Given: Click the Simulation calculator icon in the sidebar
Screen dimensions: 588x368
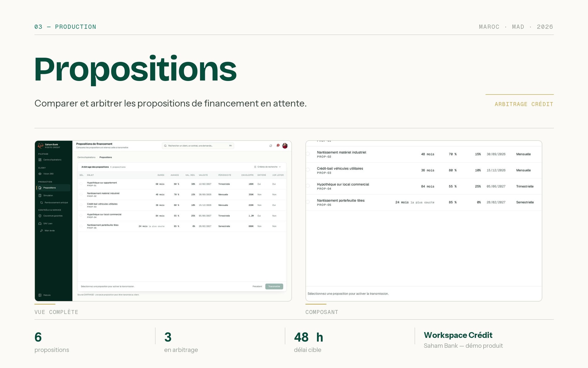Looking at the screenshot, I should (40, 195).
